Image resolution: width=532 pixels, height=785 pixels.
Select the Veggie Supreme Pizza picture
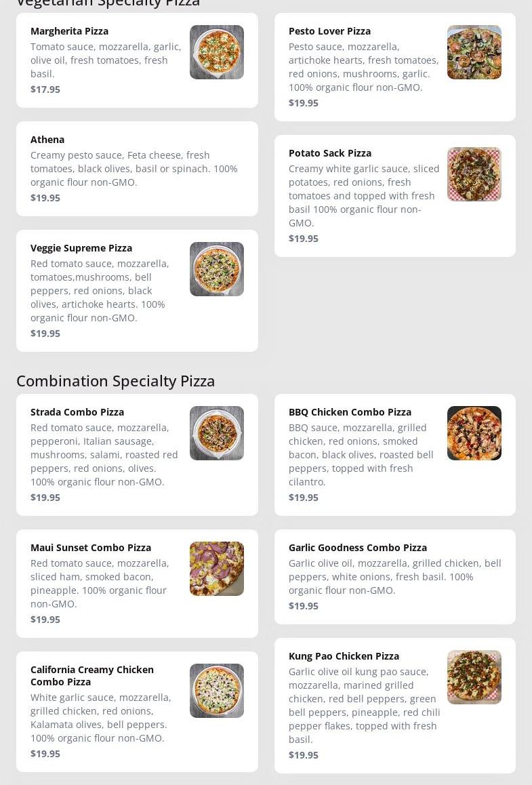[216, 269]
